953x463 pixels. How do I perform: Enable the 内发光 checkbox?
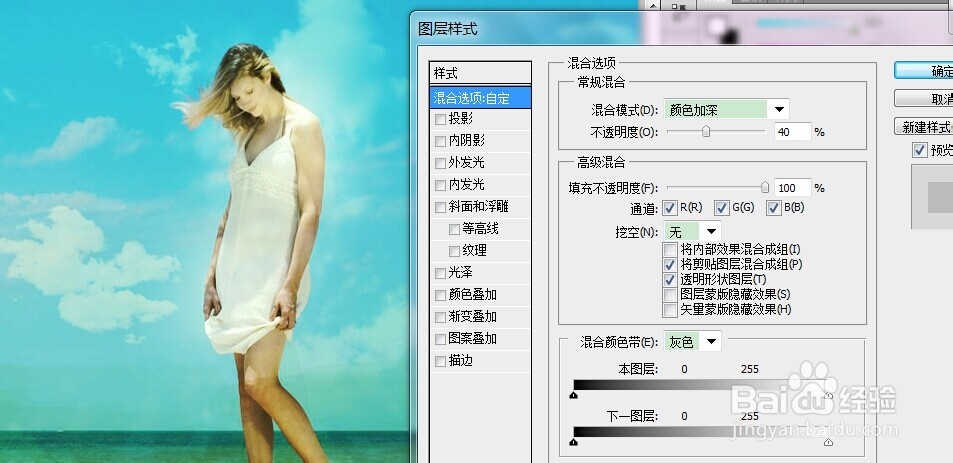441,185
